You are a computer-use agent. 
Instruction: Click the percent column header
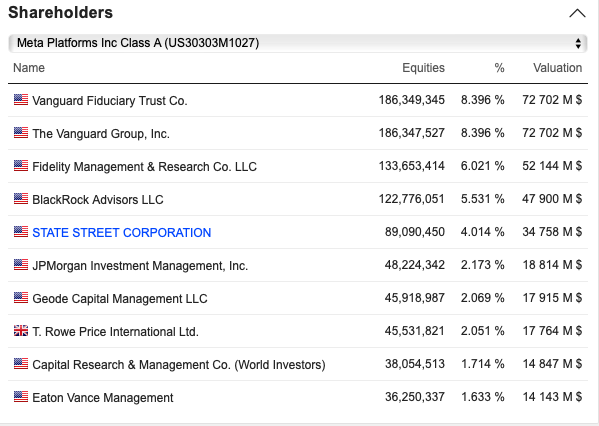[499, 68]
